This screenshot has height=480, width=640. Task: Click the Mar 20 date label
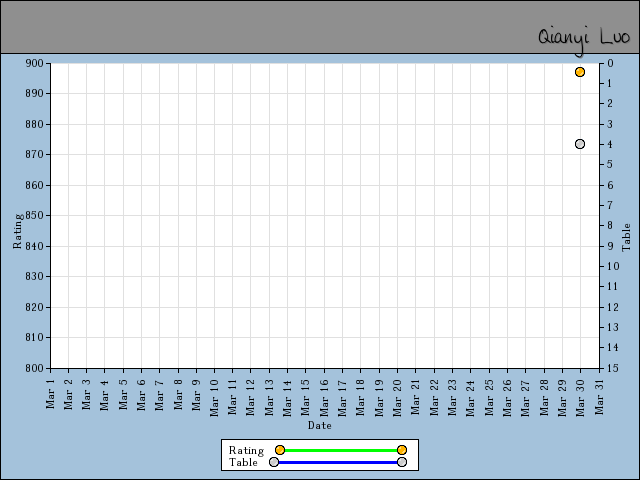point(398,398)
